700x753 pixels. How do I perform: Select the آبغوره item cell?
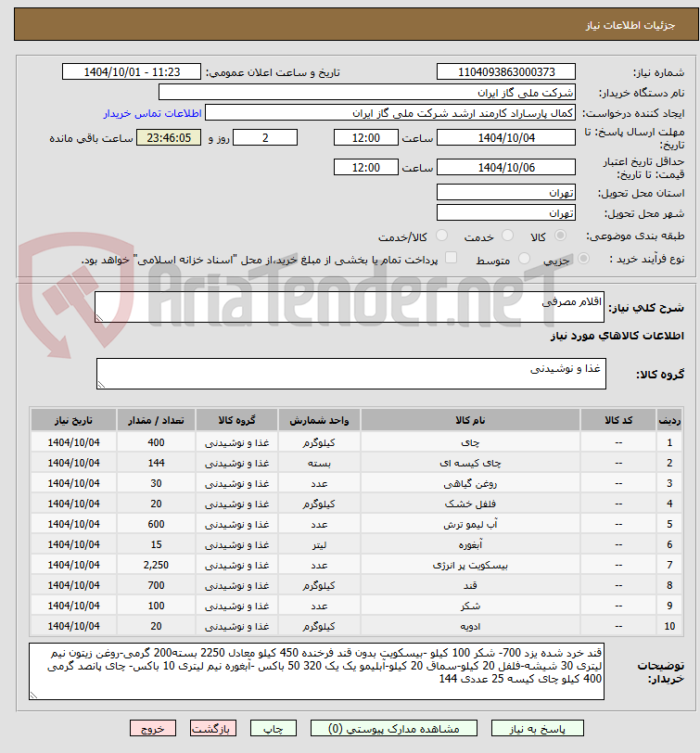point(470,544)
